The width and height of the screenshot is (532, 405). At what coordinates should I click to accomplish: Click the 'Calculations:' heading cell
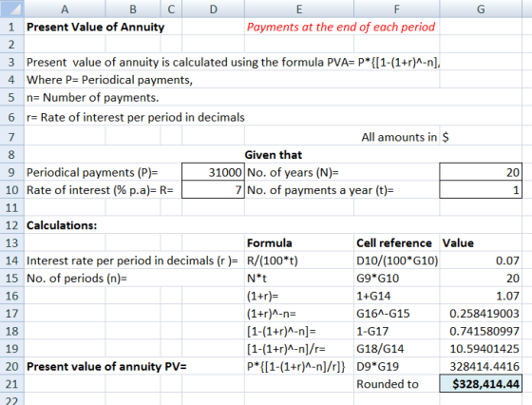(x=62, y=225)
